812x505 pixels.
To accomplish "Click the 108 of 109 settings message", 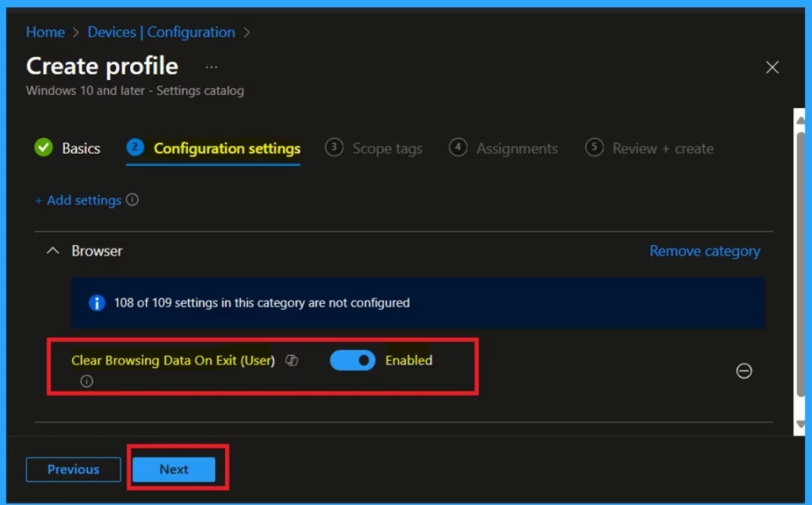I will [x=262, y=303].
